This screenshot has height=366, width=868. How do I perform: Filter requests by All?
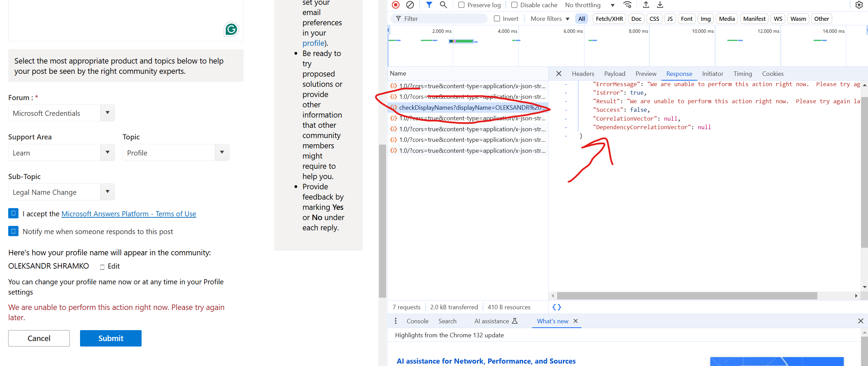tap(581, 18)
